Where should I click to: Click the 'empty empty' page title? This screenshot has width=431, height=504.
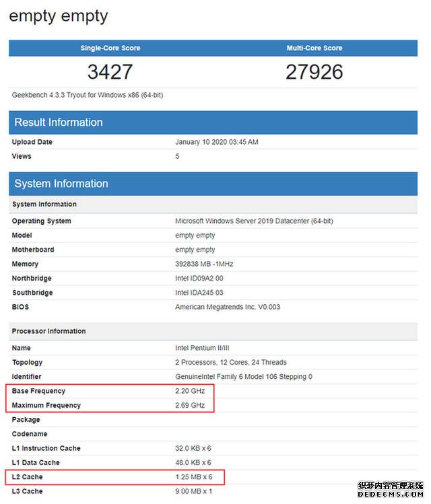[58, 16]
